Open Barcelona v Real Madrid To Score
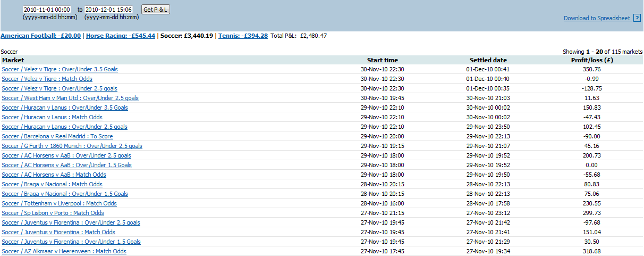Viewport: 644px width, 256px height. (x=57, y=136)
